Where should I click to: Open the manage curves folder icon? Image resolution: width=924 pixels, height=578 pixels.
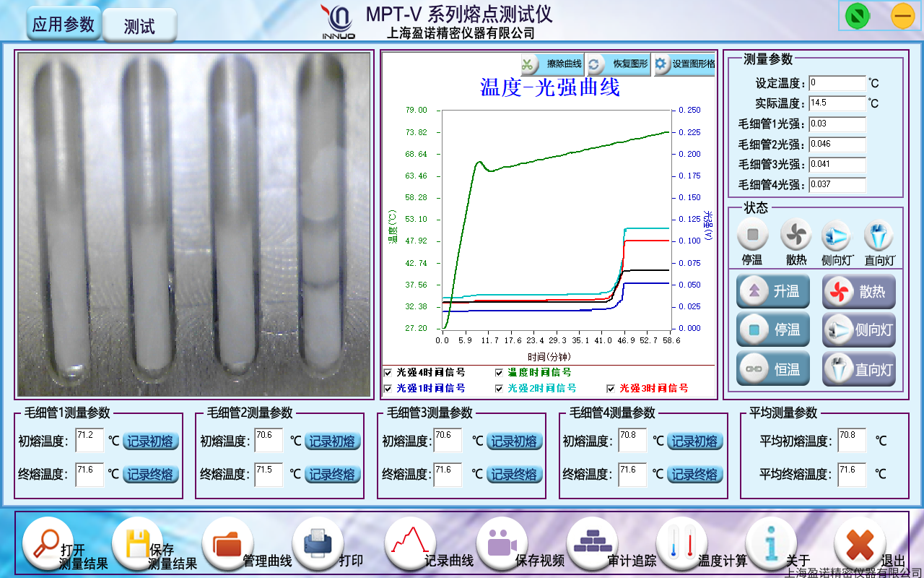click(x=227, y=543)
